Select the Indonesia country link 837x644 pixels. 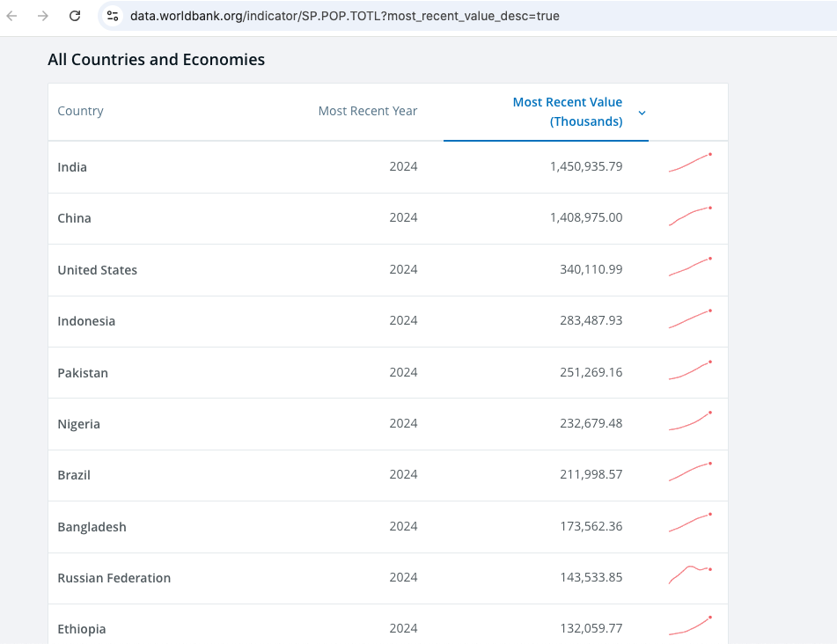tap(86, 321)
